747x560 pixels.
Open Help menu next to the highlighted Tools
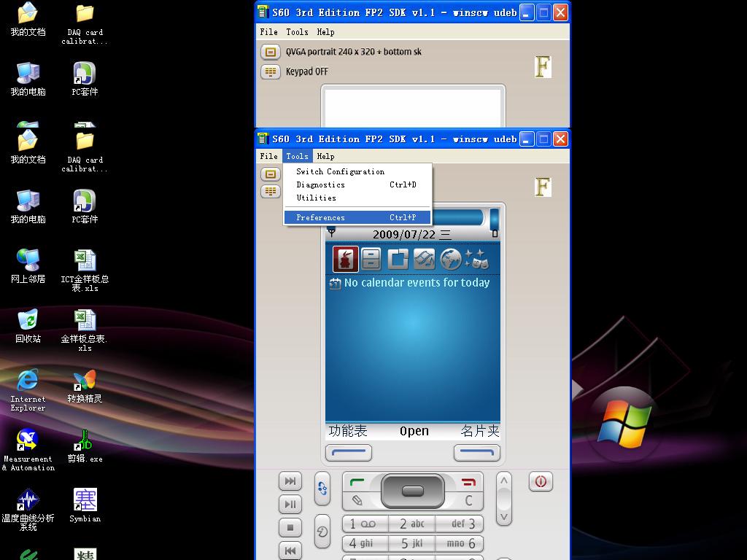(x=325, y=156)
